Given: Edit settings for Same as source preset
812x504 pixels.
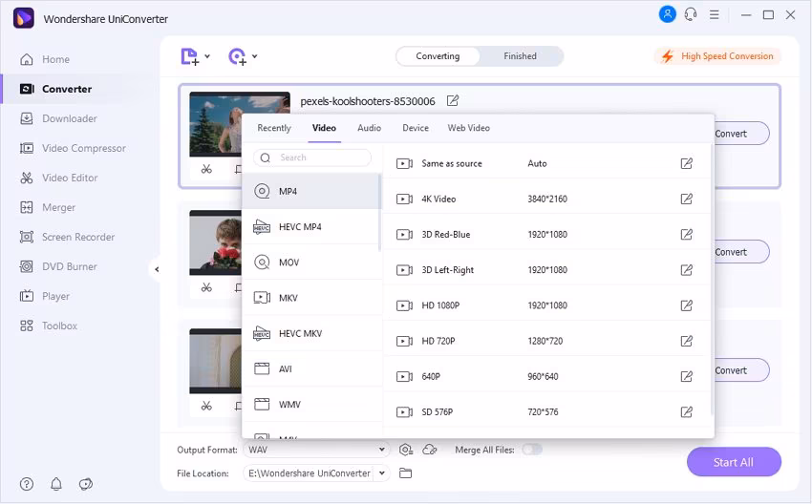Looking at the screenshot, I should pos(686,163).
